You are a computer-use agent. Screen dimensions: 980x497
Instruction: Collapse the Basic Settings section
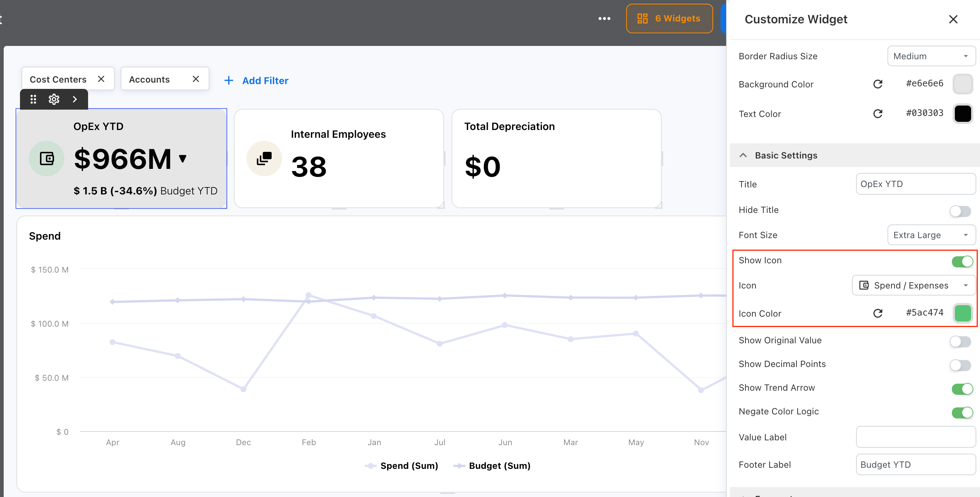click(x=743, y=155)
